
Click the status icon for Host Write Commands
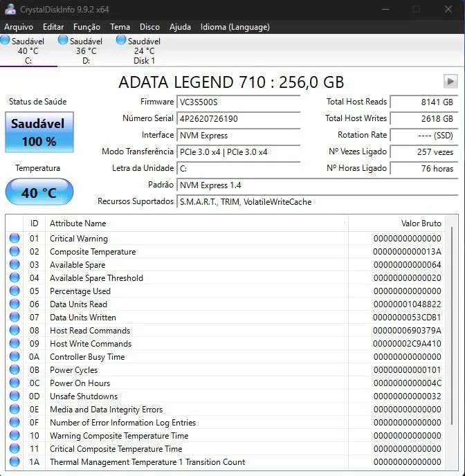[15, 343]
